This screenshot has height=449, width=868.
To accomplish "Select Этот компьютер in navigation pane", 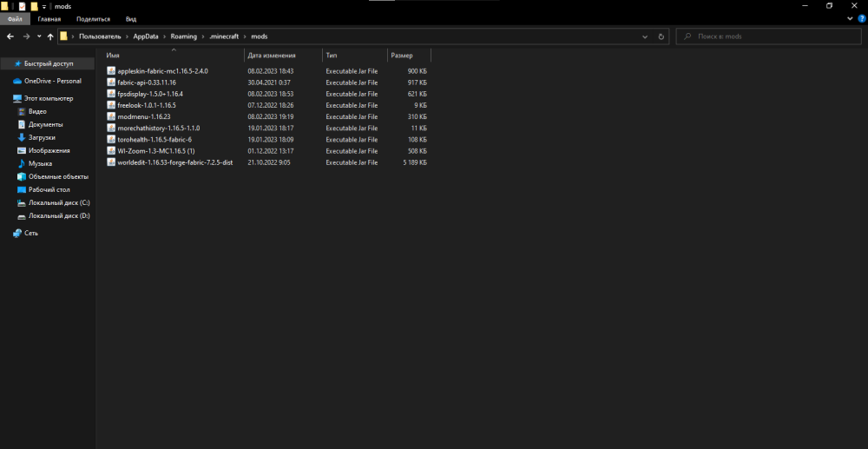I will (48, 98).
